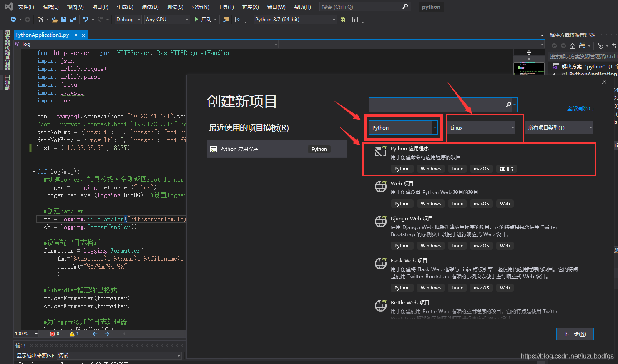Select the Django Web 项目 template

[x=479, y=232]
